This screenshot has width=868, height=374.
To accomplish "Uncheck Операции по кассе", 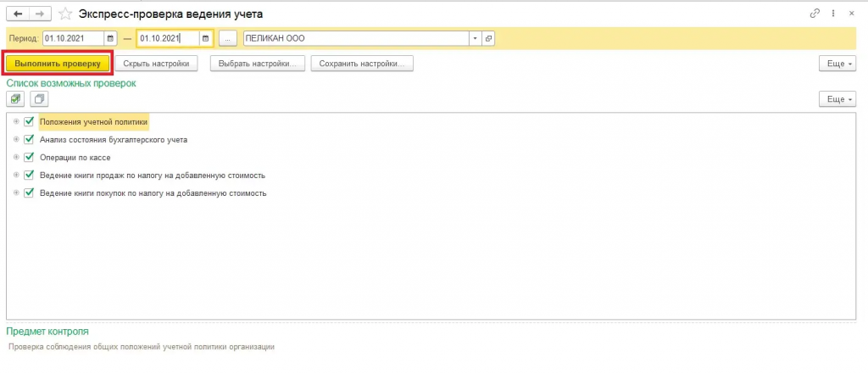I will pos(30,157).
